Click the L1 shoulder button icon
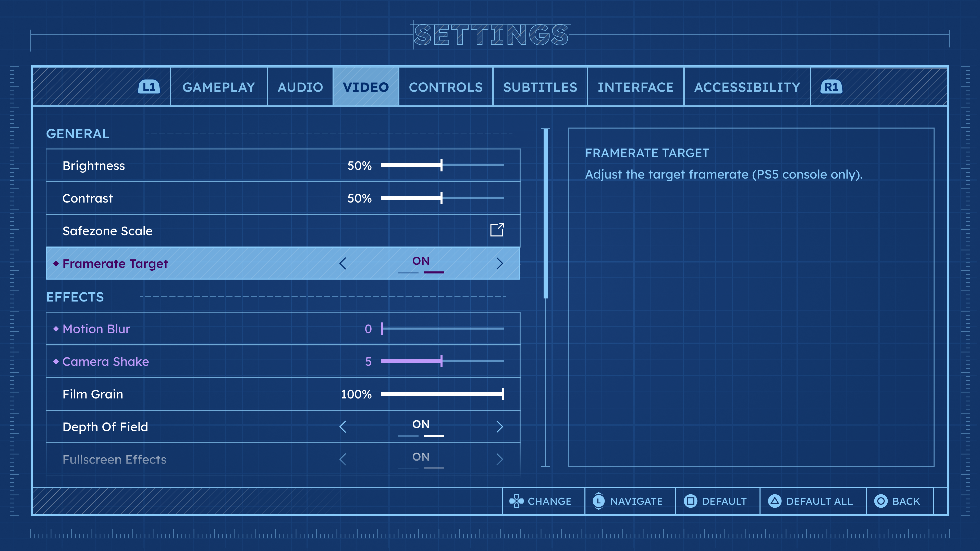Screen dimensions: 980x551 (149, 87)
